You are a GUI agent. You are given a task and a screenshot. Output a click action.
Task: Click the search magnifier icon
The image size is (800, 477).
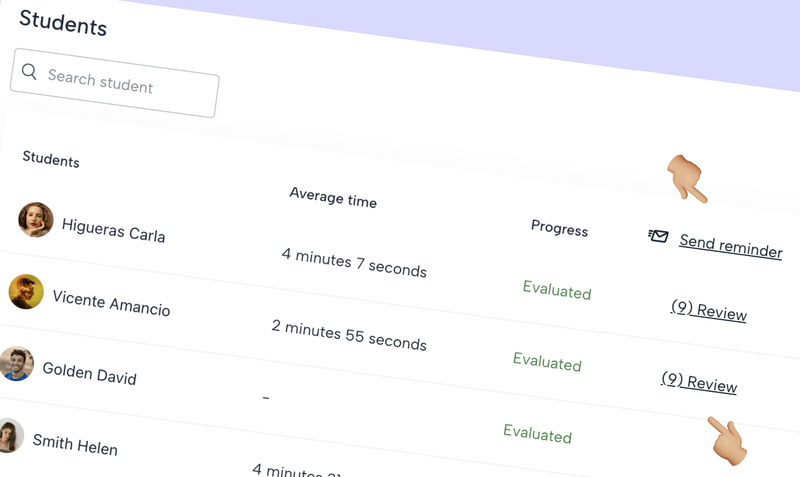(x=29, y=72)
